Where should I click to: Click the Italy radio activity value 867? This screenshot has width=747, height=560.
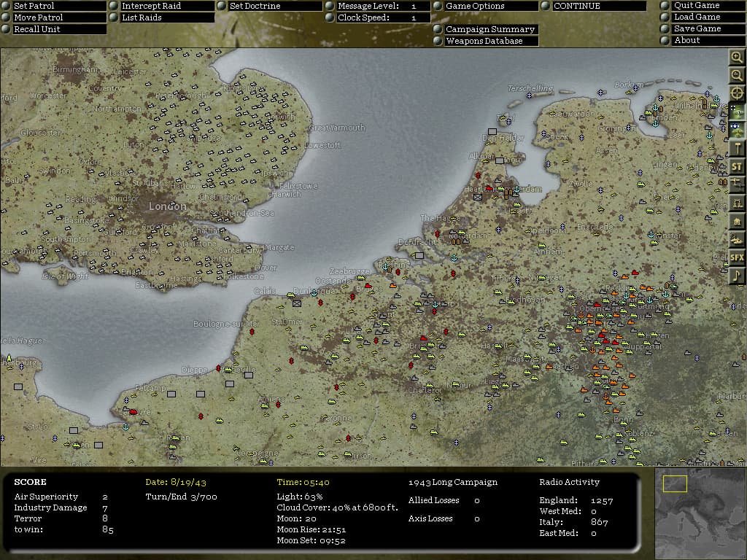click(600, 522)
